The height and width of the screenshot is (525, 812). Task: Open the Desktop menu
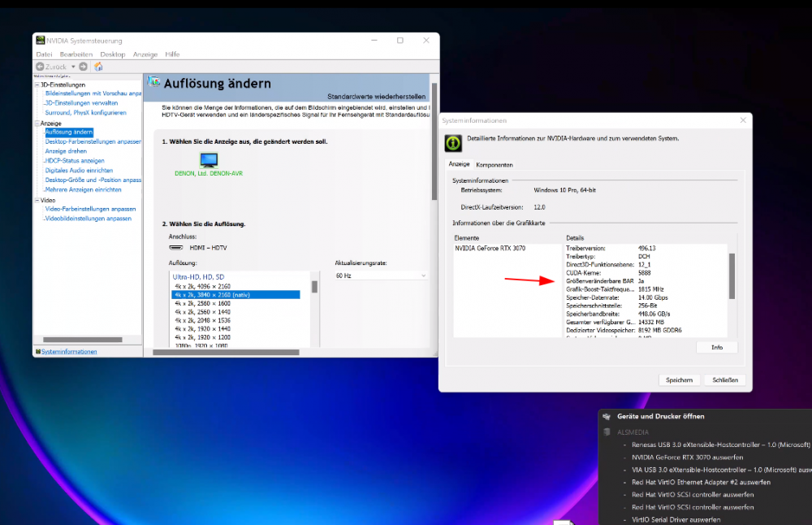[x=112, y=54]
